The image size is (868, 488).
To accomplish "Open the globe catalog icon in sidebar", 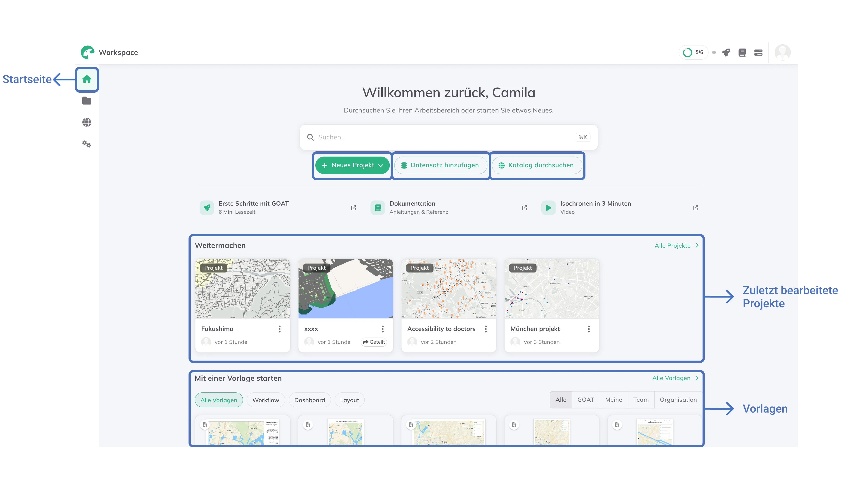I will (87, 122).
